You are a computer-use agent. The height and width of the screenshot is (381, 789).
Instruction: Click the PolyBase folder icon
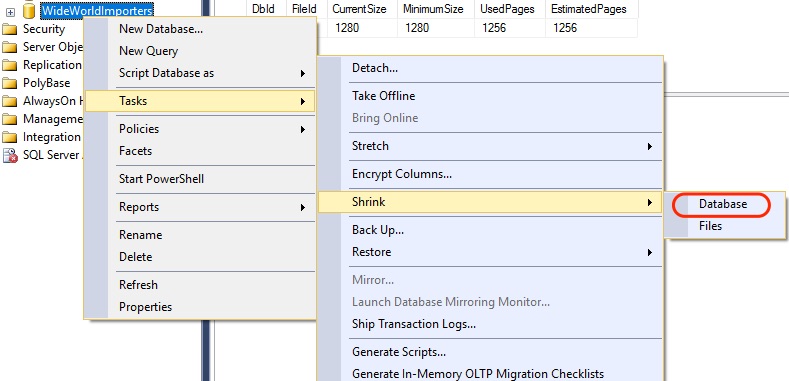pos(10,83)
